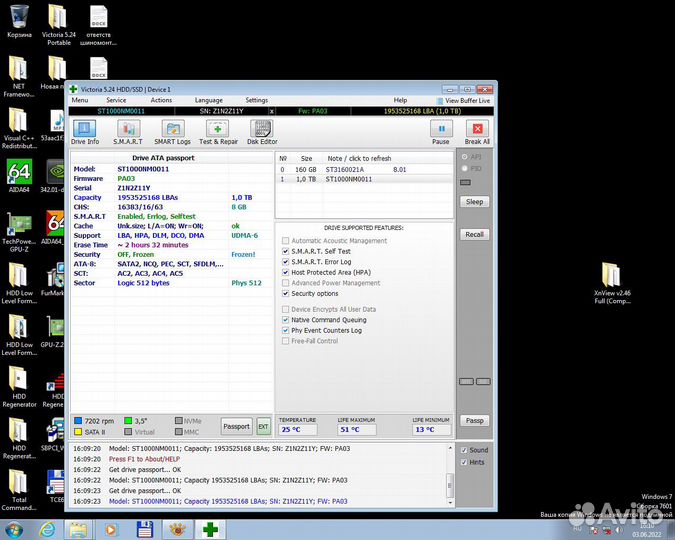Open Windows Explorer from taskbar
Image resolution: width=675 pixels, height=540 pixels.
(x=78, y=530)
